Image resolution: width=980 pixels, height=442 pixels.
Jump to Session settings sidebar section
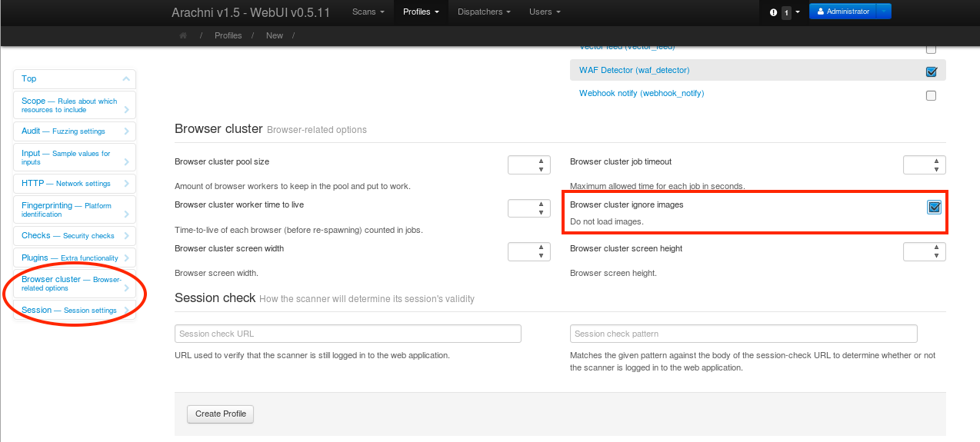[75, 311]
